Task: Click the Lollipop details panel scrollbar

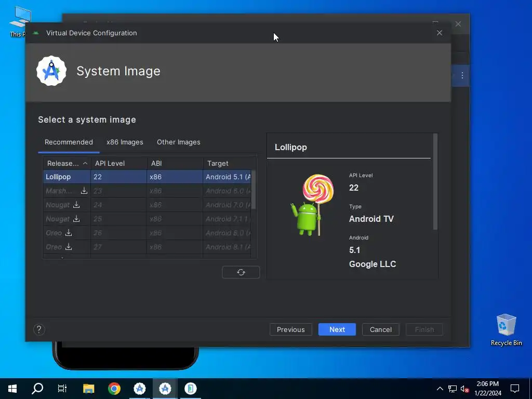Action: (x=435, y=181)
